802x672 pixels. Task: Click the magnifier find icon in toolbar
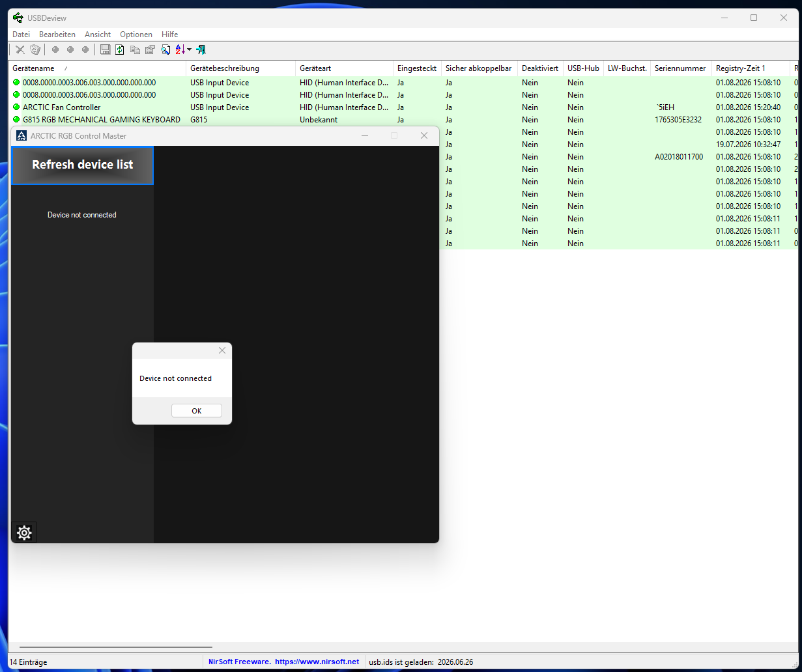click(165, 49)
